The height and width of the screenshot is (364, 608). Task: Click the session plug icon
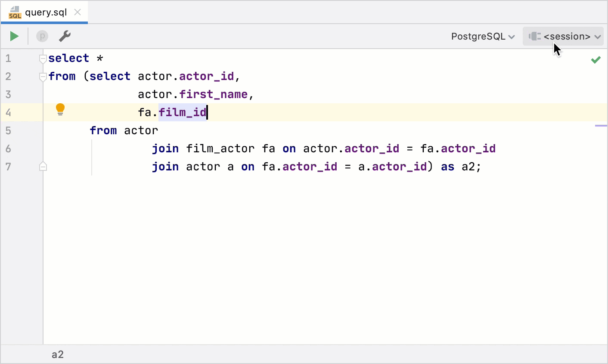tap(535, 37)
